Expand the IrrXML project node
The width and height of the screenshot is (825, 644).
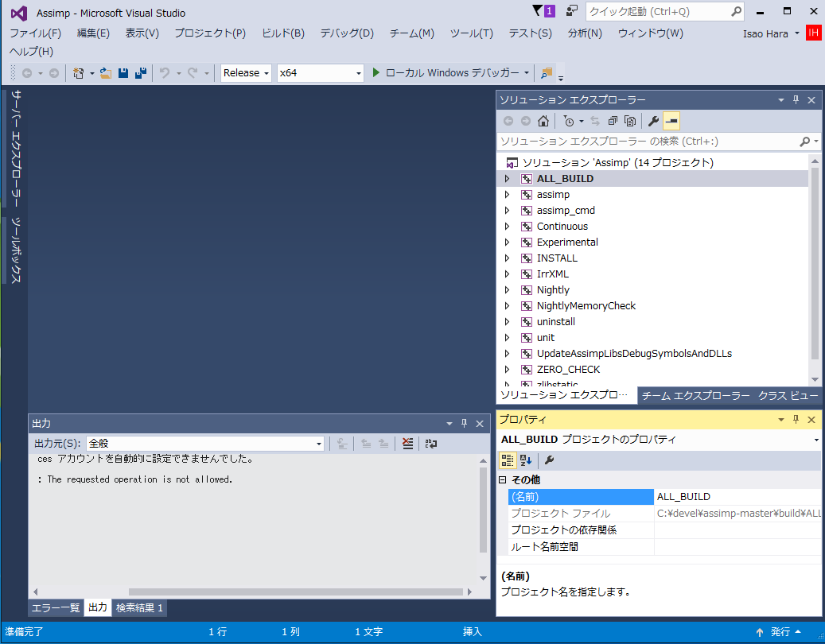[x=508, y=274]
